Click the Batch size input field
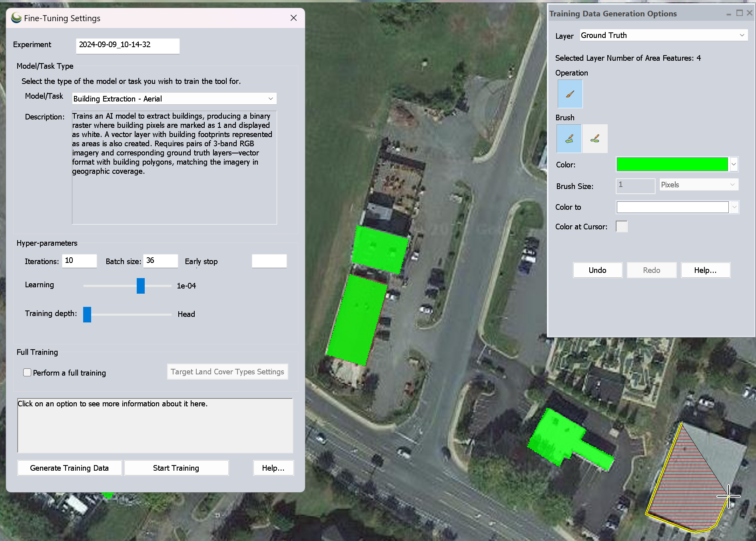Screen dimensions: 756x541 pyautogui.click(x=161, y=261)
